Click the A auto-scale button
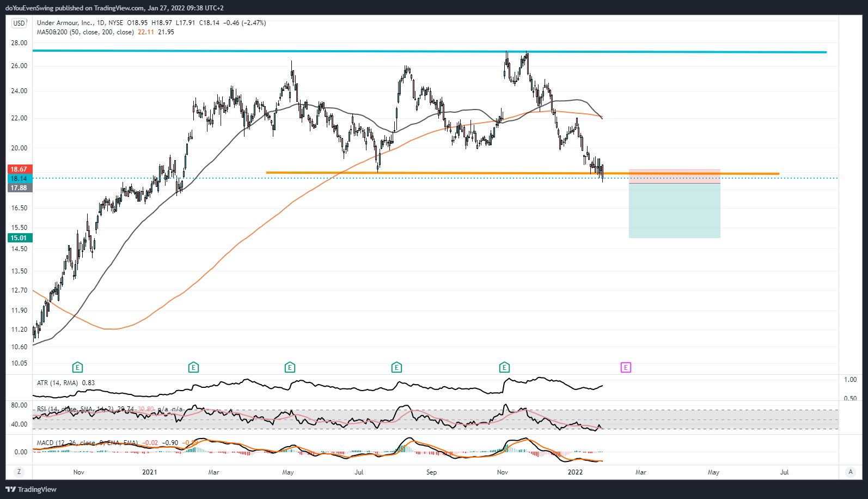Screen dimensions: 868x499 pyautogui.click(x=851, y=472)
